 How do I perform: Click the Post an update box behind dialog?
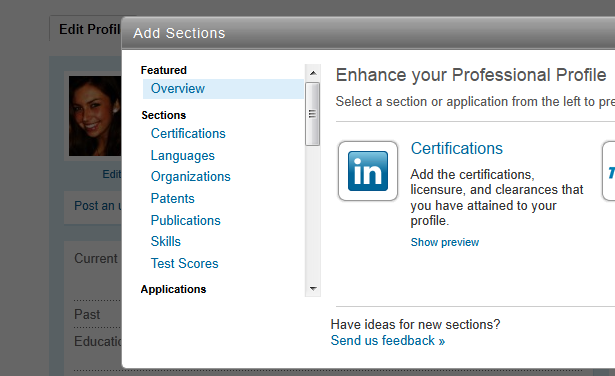(93, 207)
